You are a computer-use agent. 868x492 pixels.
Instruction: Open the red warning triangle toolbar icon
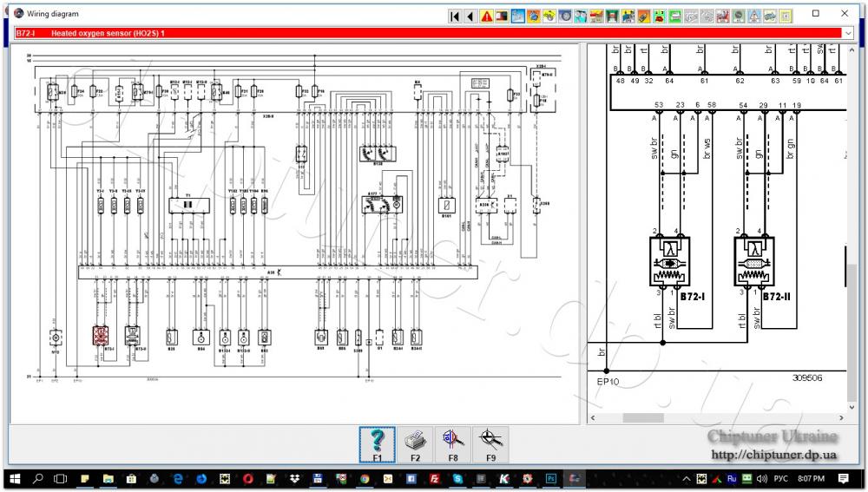(x=487, y=16)
